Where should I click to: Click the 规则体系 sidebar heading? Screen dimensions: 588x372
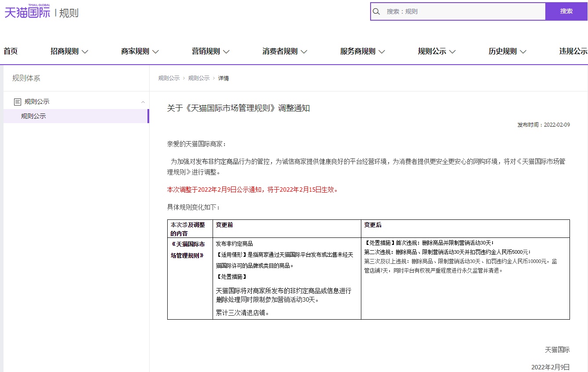[x=26, y=78]
